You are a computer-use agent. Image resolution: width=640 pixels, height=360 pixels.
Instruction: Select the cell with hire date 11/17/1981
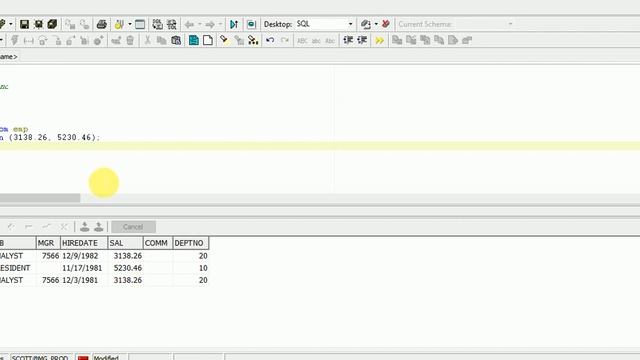click(x=84, y=268)
